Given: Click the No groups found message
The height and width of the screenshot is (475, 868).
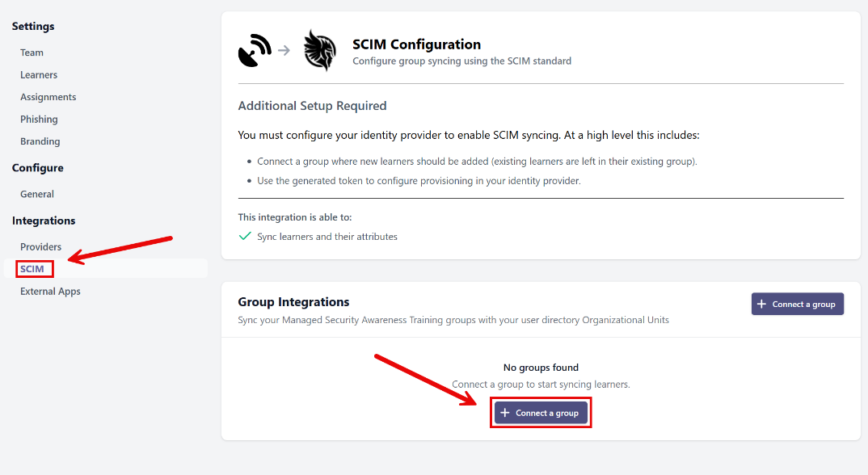Looking at the screenshot, I should (541, 368).
